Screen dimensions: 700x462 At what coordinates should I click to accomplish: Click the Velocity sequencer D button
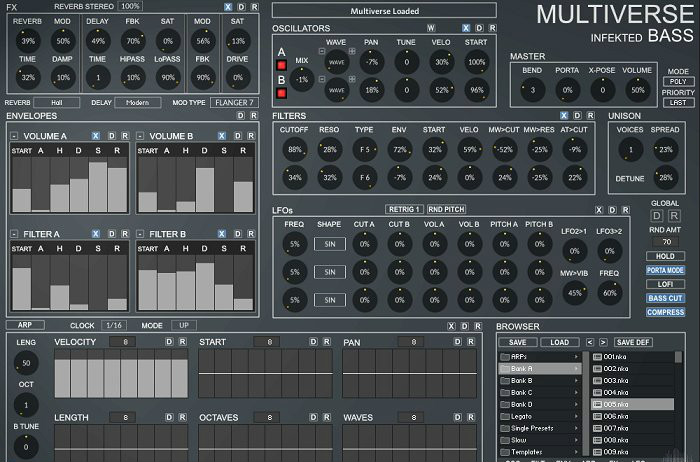tap(169, 341)
